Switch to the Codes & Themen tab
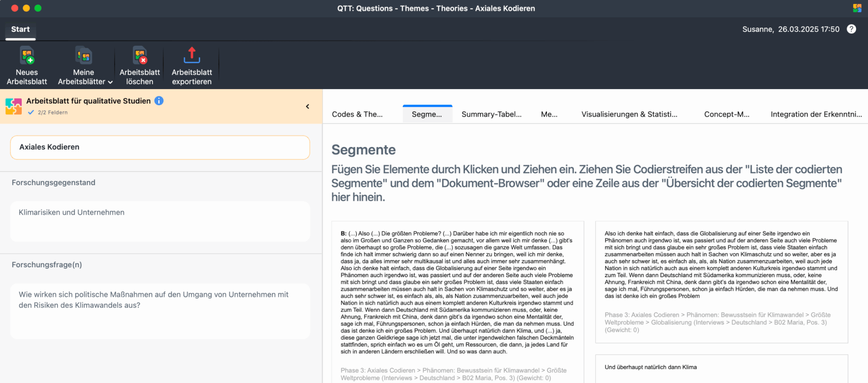 pyautogui.click(x=357, y=114)
